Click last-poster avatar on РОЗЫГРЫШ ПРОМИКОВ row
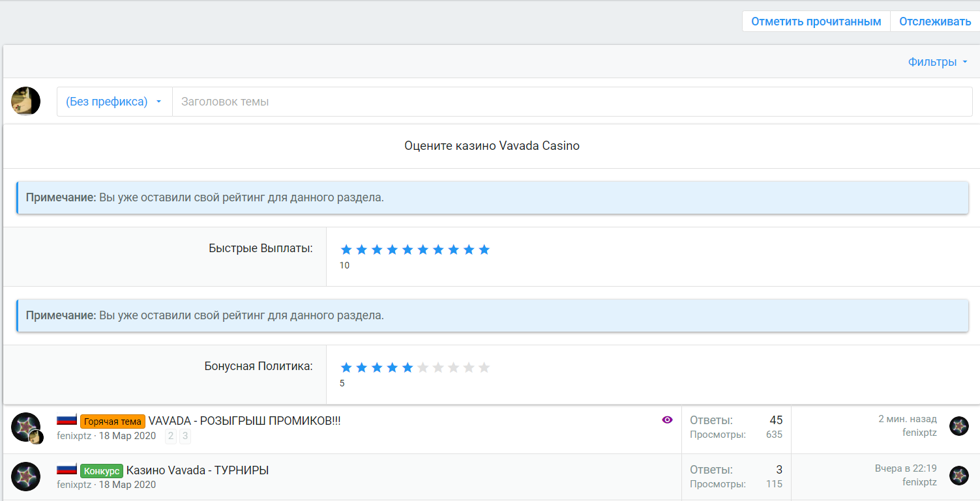 pyautogui.click(x=959, y=426)
